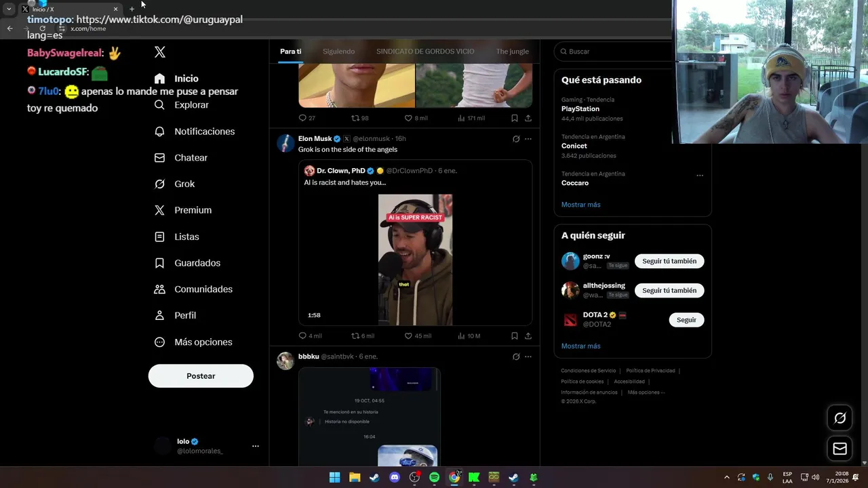Share Elon Musk's post
This screenshot has height=488, width=868.
pyautogui.click(x=528, y=335)
